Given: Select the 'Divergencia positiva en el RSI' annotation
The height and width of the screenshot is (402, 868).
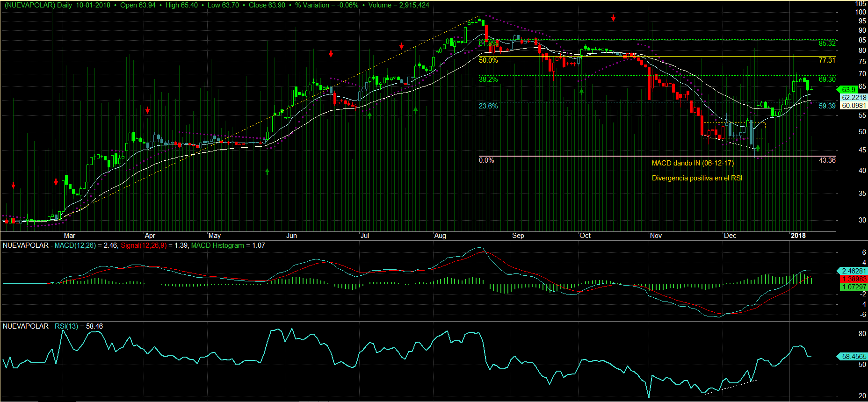Looking at the screenshot, I should click(x=697, y=178).
